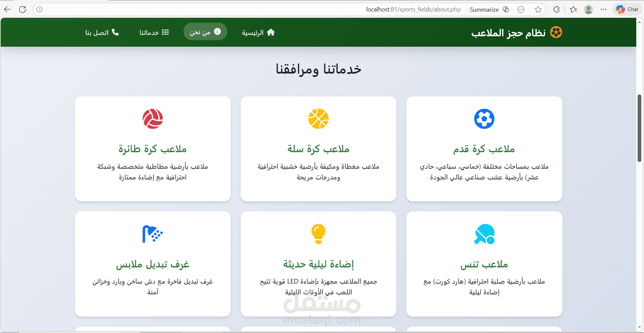Screen dimensions: 644x333
Task: Open the favorites list icon
Action: pyautogui.click(x=573, y=9)
